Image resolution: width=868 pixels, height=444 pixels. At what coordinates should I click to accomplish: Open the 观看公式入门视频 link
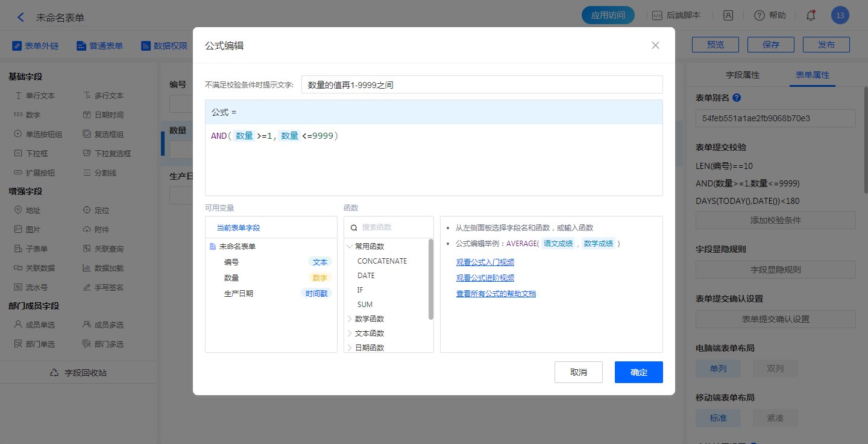[485, 262]
